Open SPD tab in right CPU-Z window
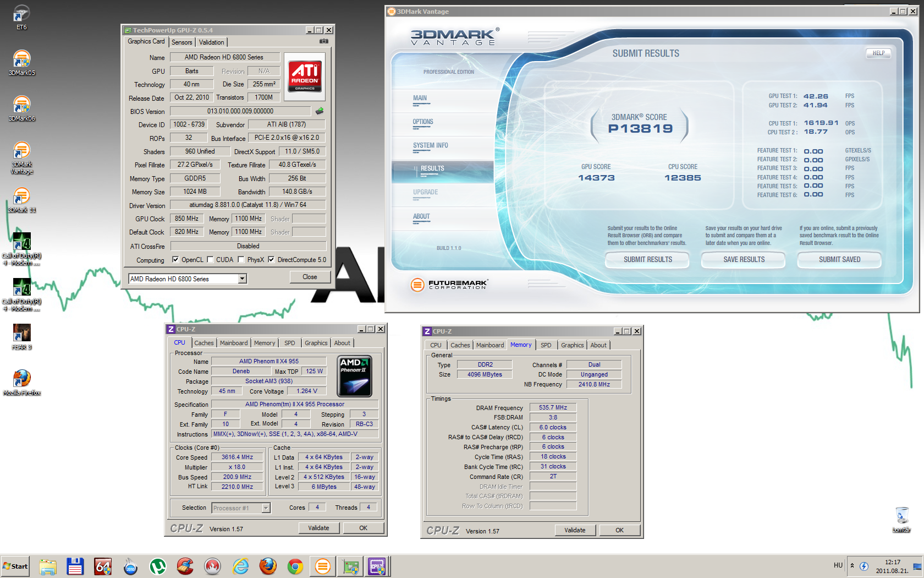Viewport: 924px width, 578px height. pos(546,345)
